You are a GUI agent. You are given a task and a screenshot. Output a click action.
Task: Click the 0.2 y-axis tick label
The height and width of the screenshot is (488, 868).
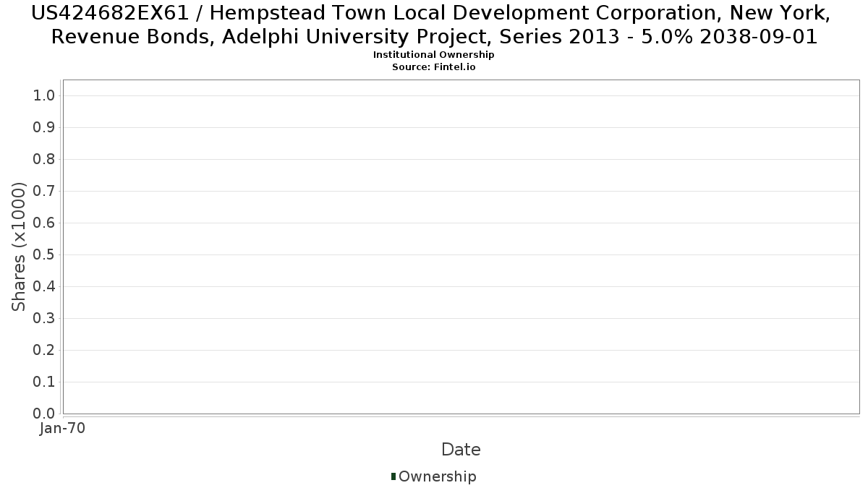click(45, 351)
